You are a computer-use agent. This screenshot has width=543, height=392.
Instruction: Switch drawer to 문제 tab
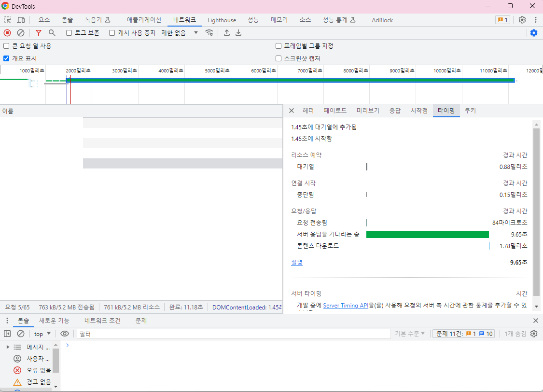141,321
